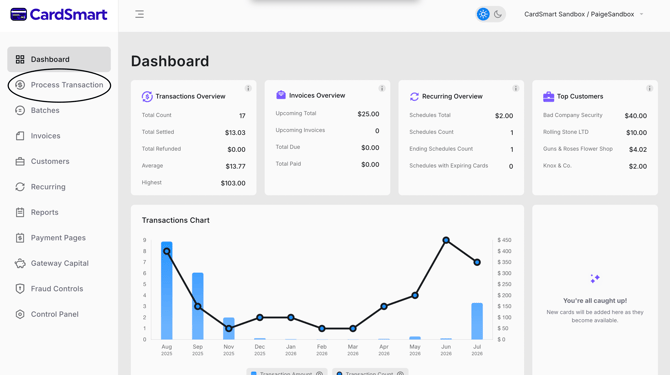Go to Gateway Capital

59,263
